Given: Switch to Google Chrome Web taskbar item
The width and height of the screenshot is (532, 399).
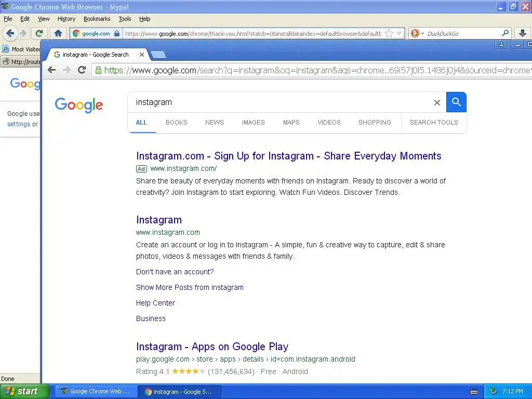Looking at the screenshot, I should click(x=96, y=392).
